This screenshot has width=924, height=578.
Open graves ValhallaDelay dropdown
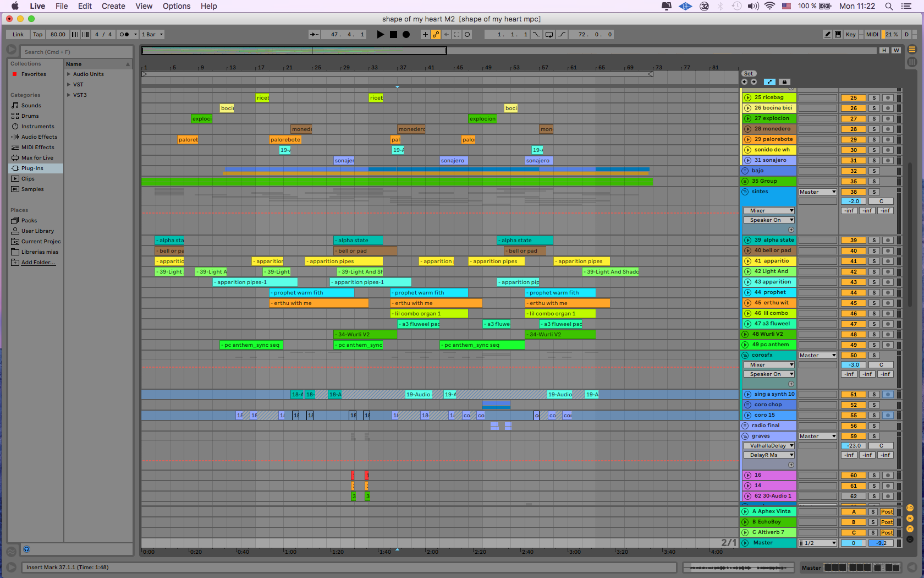point(769,445)
